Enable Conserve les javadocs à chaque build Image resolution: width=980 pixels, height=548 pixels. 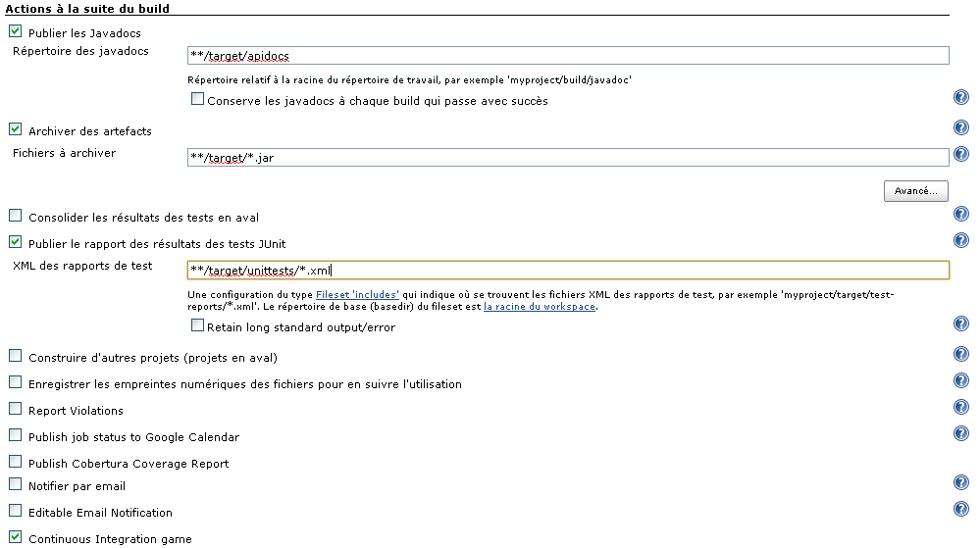pyautogui.click(x=197, y=99)
